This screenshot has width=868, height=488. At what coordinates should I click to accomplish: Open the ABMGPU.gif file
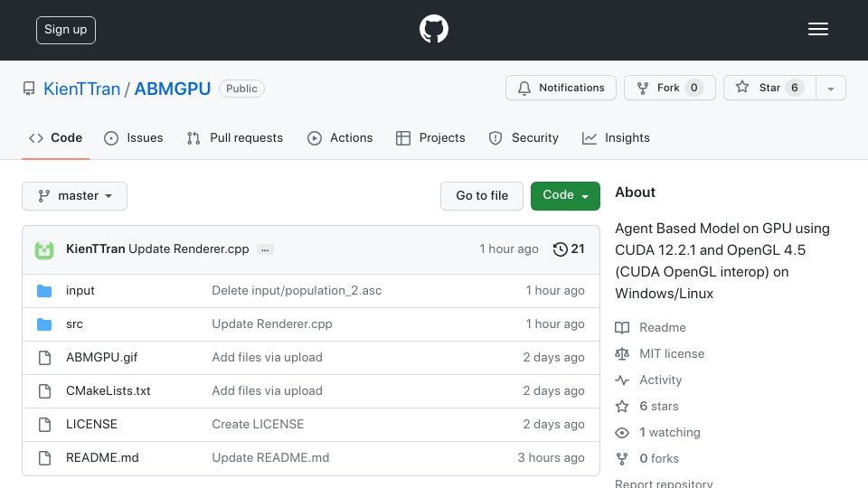coord(102,358)
